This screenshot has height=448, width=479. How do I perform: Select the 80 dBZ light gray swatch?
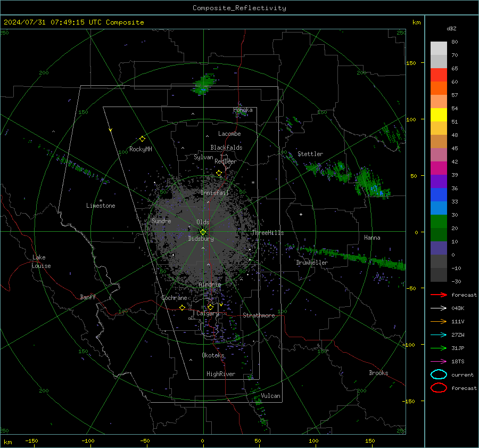[x=439, y=48]
